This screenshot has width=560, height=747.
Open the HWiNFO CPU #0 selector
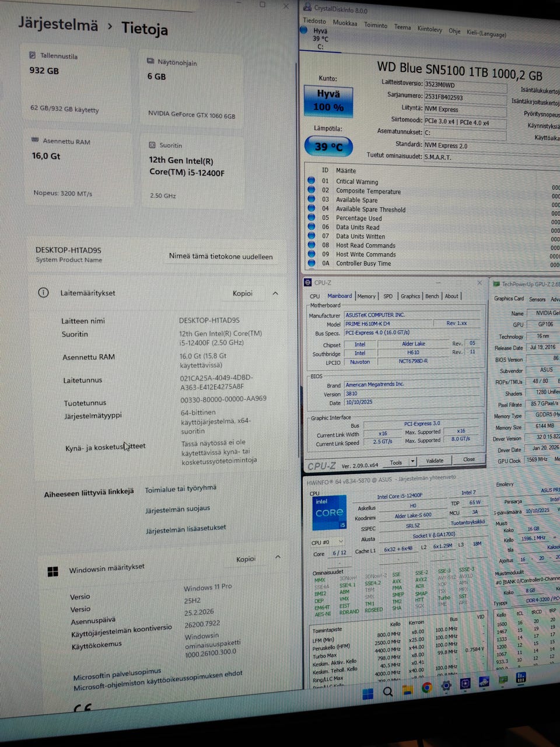[x=327, y=542]
